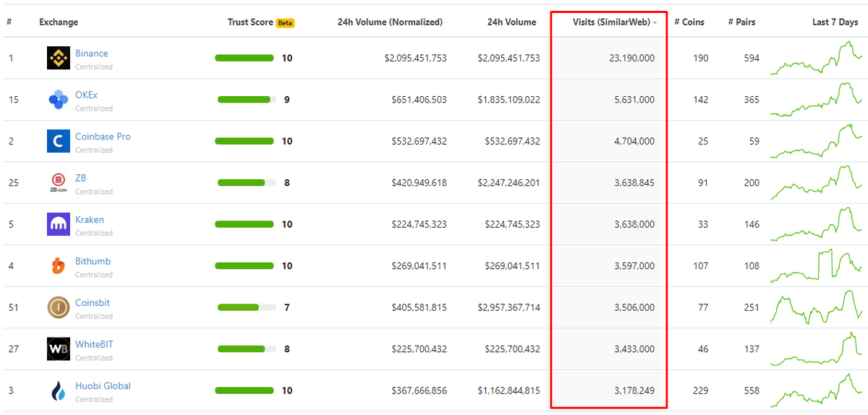Click the Binance exchange logo
Viewport: 868px width, 415px height.
[x=59, y=58]
